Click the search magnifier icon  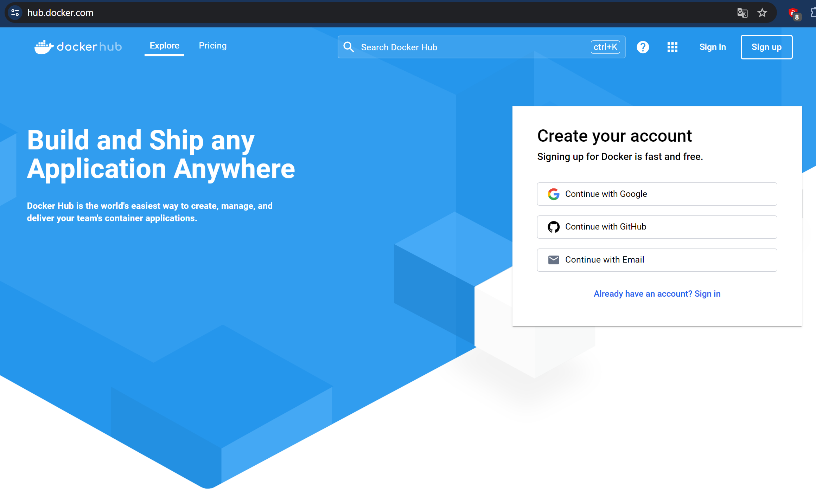coord(349,47)
